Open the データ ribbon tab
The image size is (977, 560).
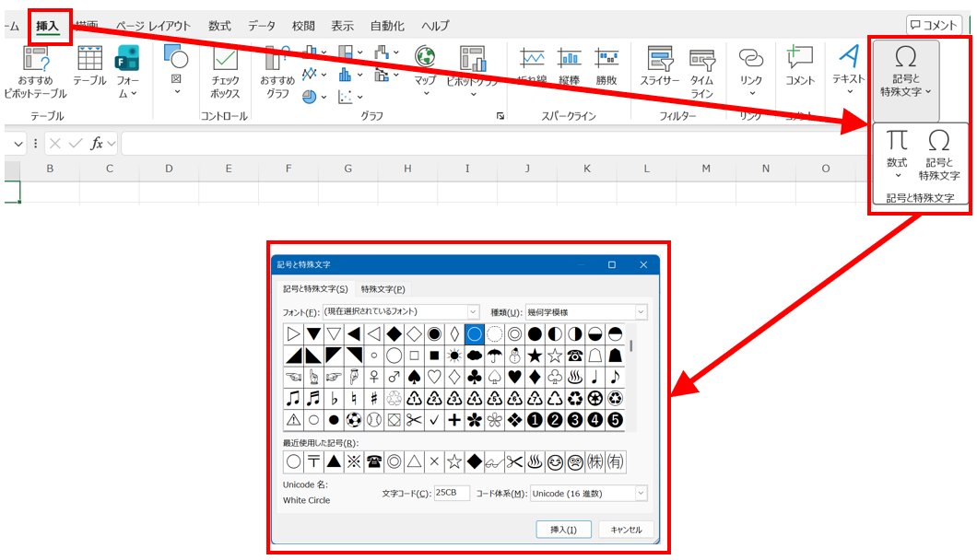click(x=262, y=26)
